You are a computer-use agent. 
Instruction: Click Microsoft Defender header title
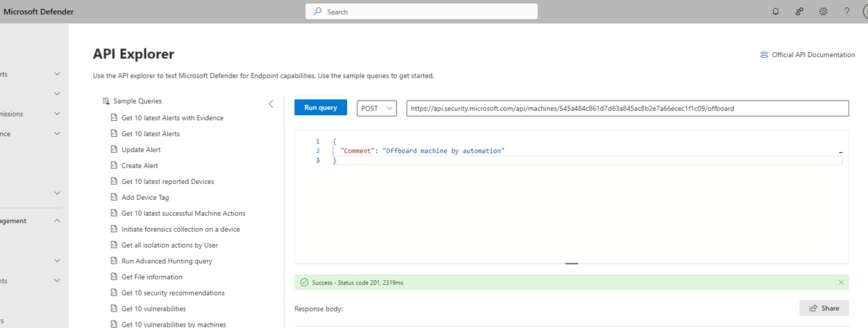click(x=38, y=12)
